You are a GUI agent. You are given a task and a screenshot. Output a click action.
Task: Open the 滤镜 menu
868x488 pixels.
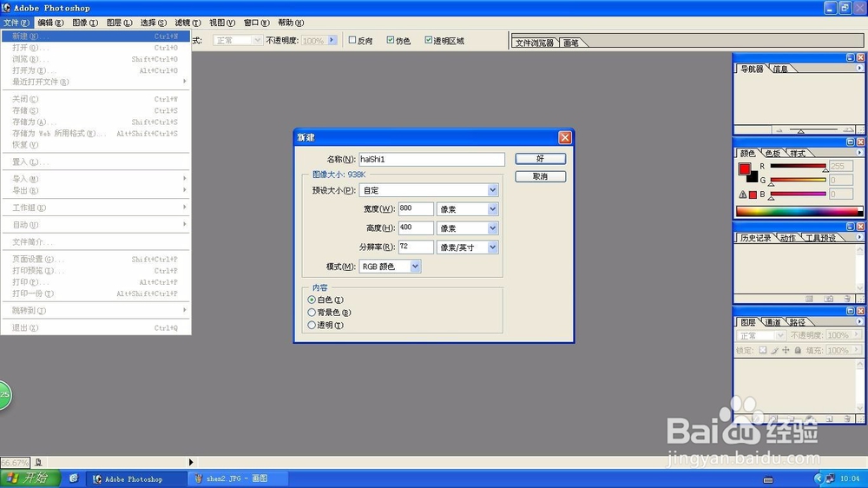click(x=187, y=23)
